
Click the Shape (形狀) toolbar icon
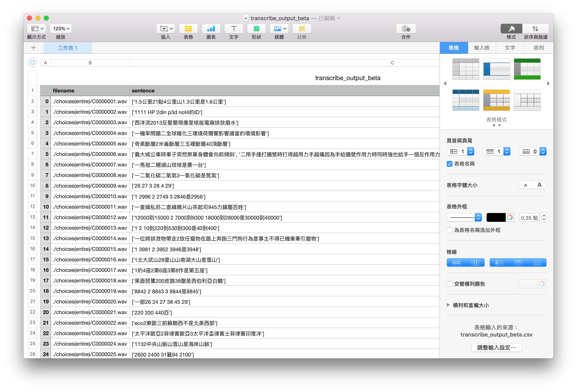click(256, 29)
